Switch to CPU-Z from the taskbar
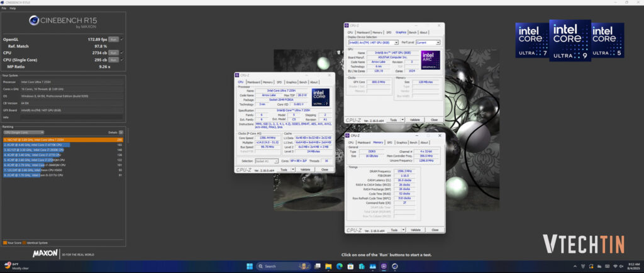The image size is (644, 273). pyautogui.click(x=384, y=266)
